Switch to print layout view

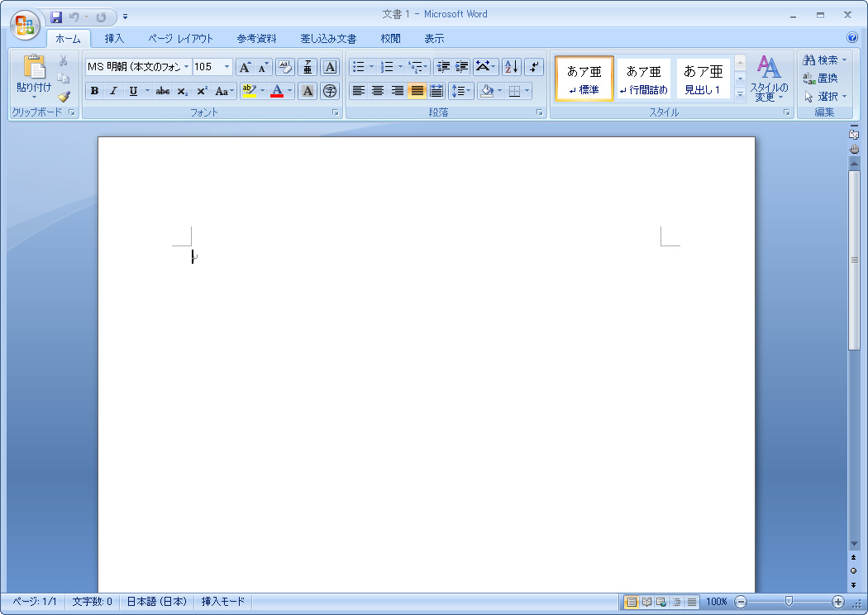coord(631,602)
